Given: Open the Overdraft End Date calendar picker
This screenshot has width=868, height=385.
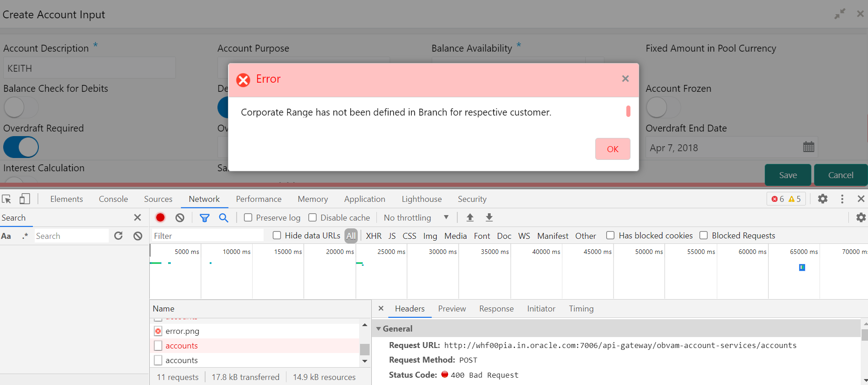Looking at the screenshot, I should click(809, 147).
